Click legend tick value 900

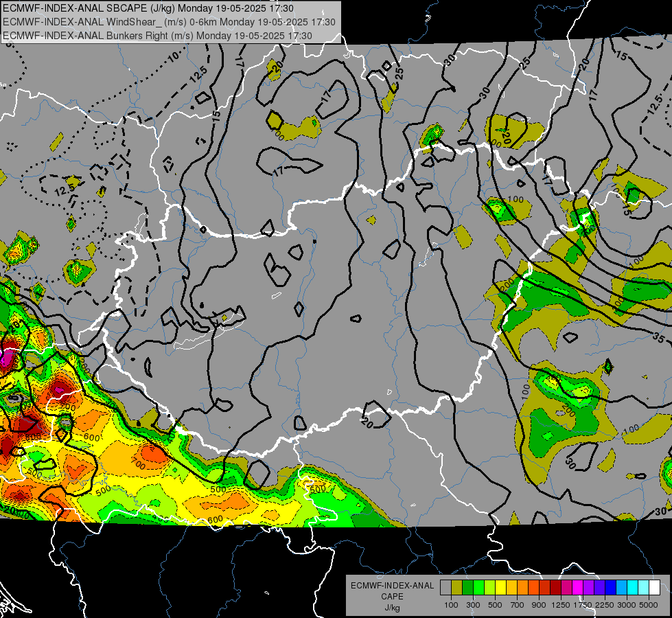(x=539, y=605)
